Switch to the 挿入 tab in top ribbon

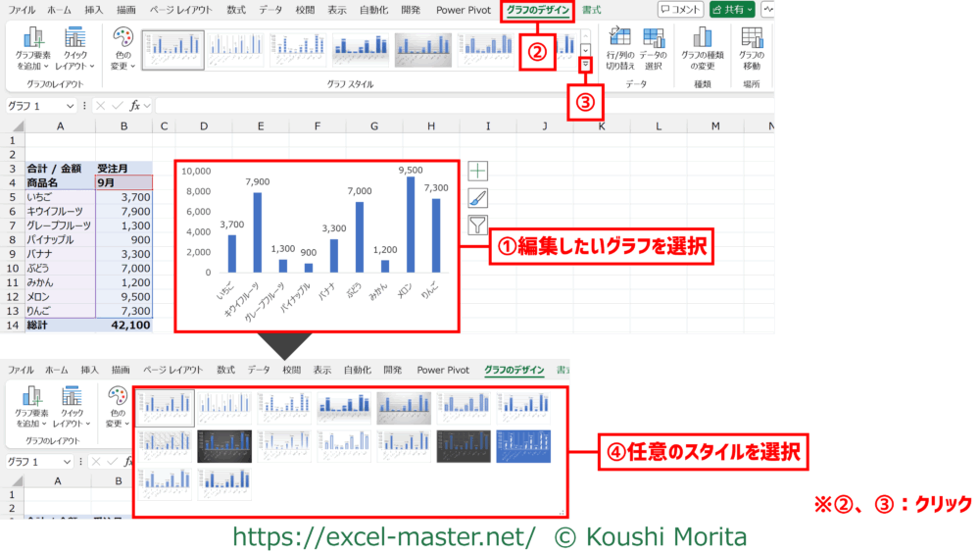(94, 10)
